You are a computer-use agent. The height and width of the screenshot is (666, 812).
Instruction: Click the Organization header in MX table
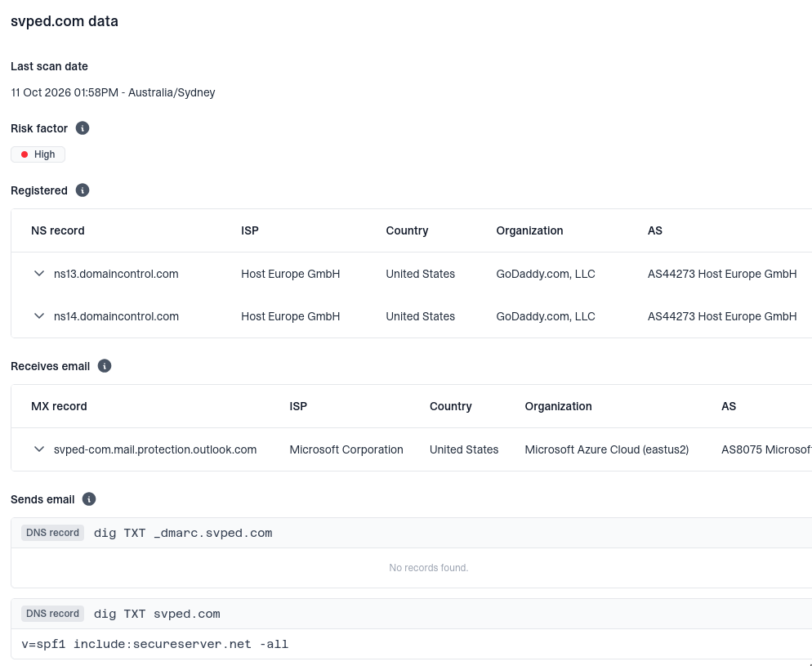tap(558, 406)
